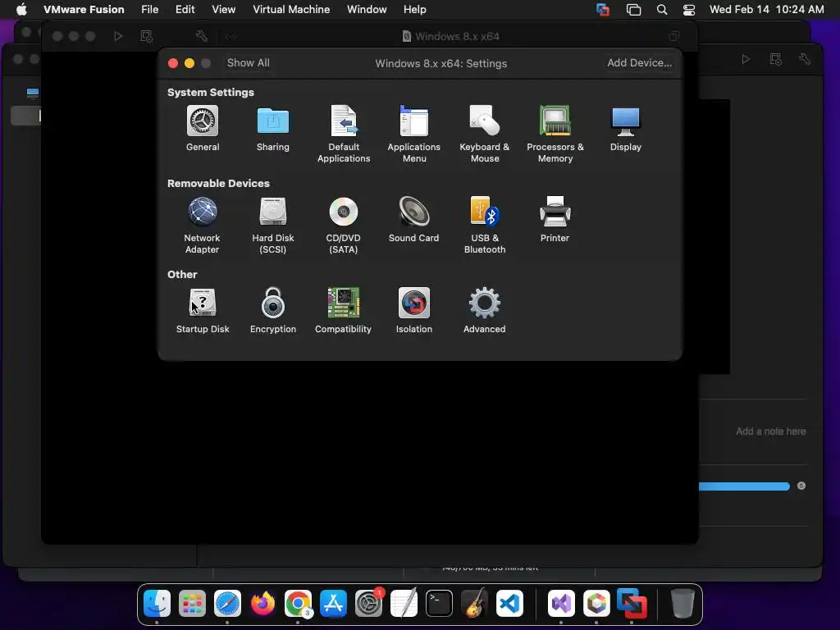Image resolution: width=840 pixels, height=630 pixels.
Task: Open Control Center in menu bar
Action: pos(689,10)
